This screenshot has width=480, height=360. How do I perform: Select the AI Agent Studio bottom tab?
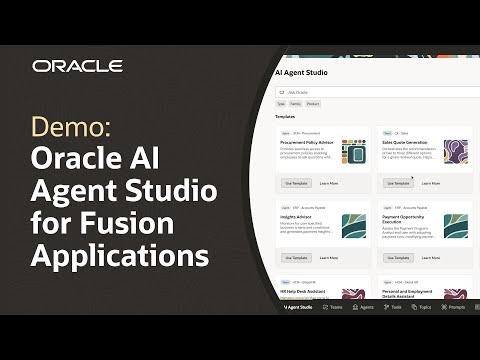[x=298, y=307]
